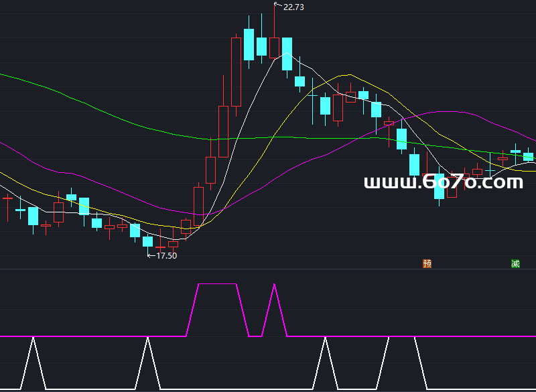Click the orange 预 forecast marker
Viewport: 536px width, 392px height.
point(427,263)
